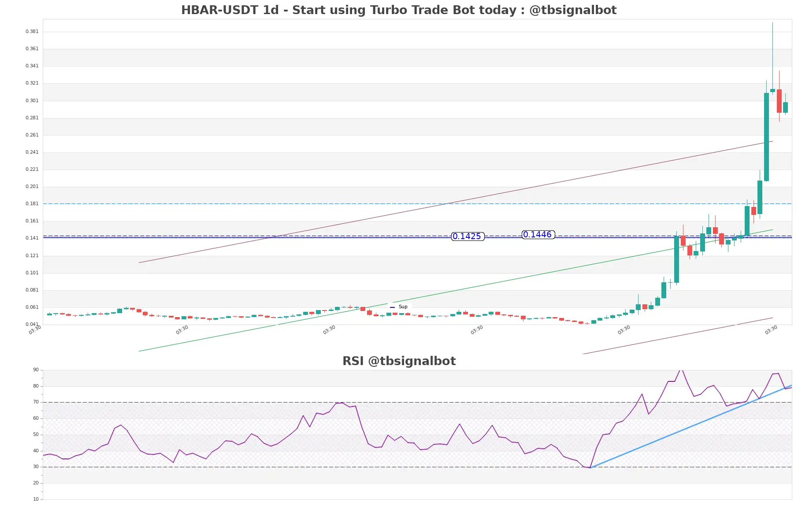The width and height of the screenshot is (798, 532).
Task: Select the 0.1446 support price label
Action: [x=538, y=235]
